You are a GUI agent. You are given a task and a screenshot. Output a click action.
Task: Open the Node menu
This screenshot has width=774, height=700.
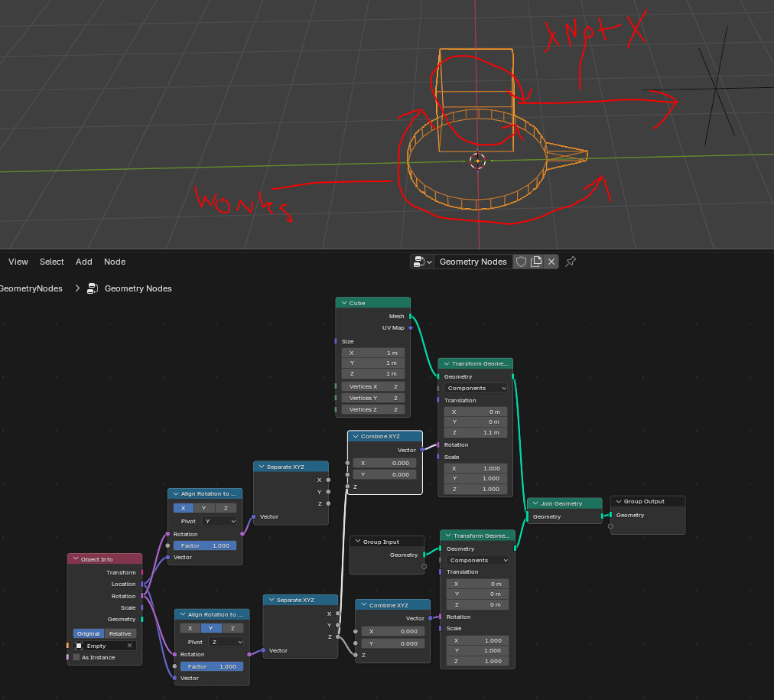pos(115,262)
